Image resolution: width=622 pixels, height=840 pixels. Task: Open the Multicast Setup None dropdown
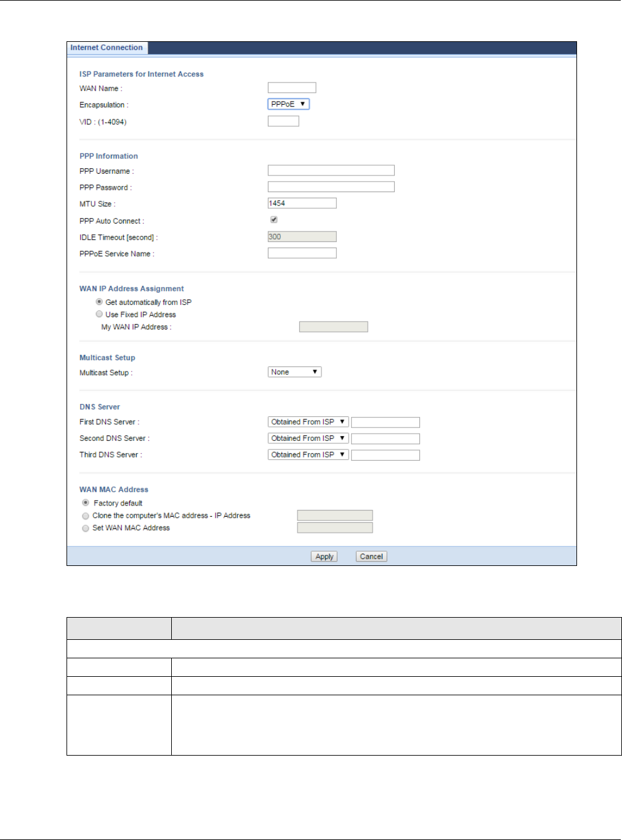click(294, 372)
